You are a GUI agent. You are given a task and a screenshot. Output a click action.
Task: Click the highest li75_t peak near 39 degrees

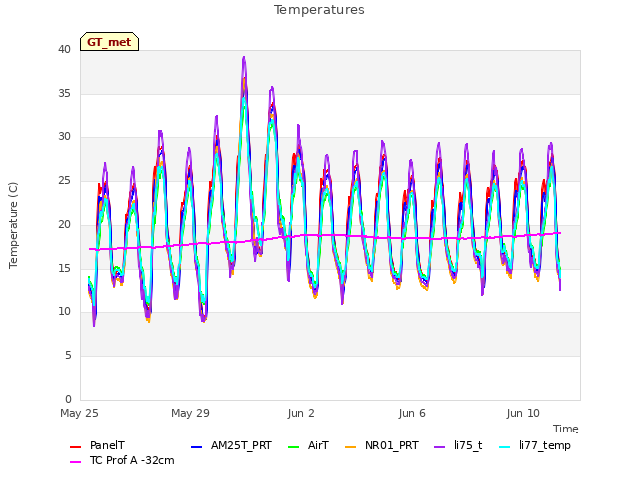(x=244, y=58)
